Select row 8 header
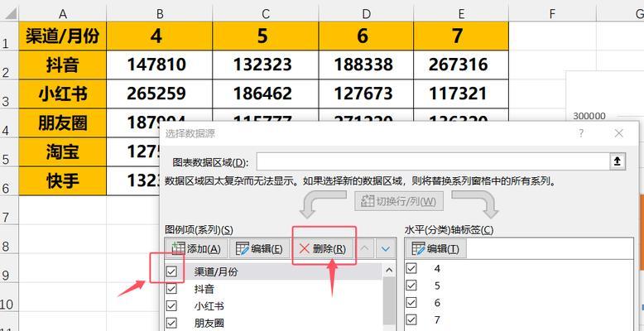Screen dimensions: 644x331 coord(9,239)
